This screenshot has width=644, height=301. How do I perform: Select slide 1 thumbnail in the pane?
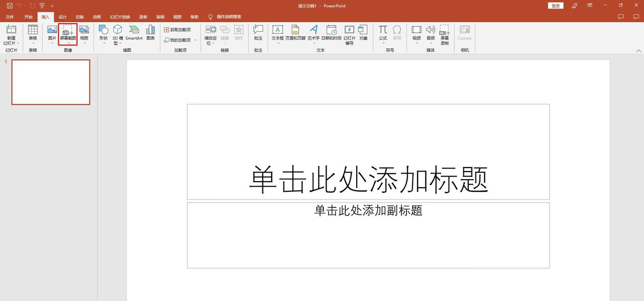[x=50, y=82]
